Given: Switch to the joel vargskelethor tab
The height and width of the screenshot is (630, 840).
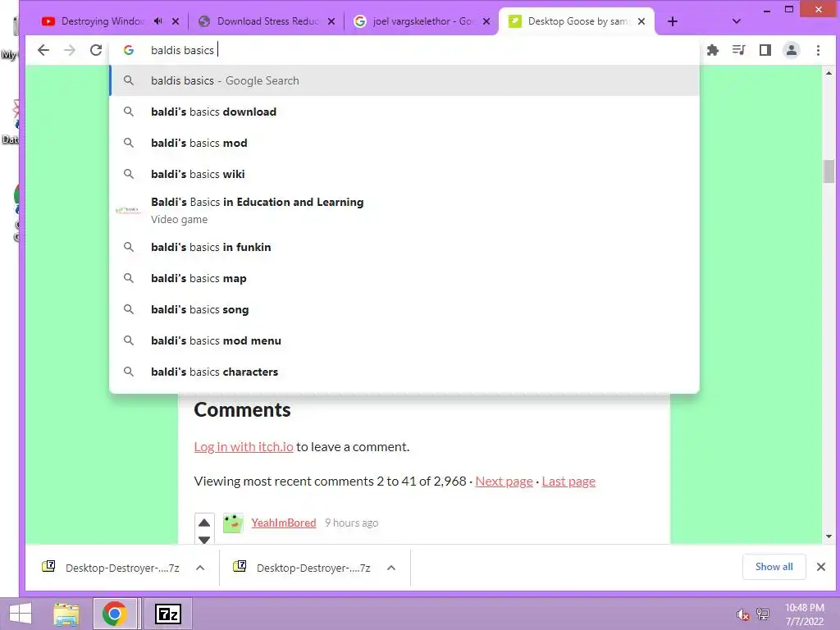Looking at the screenshot, I should click(x=422, y=21).
